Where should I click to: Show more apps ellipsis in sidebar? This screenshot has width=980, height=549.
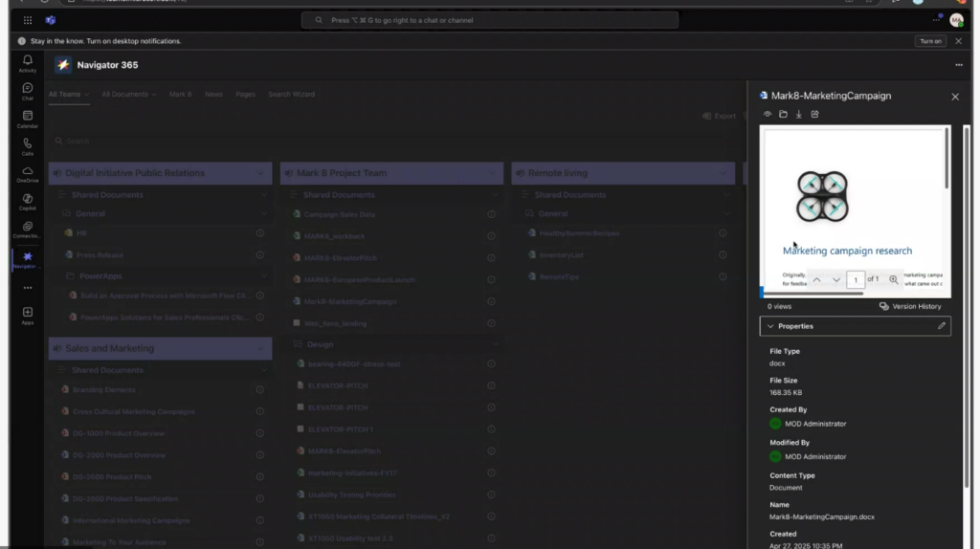(28, 288)
